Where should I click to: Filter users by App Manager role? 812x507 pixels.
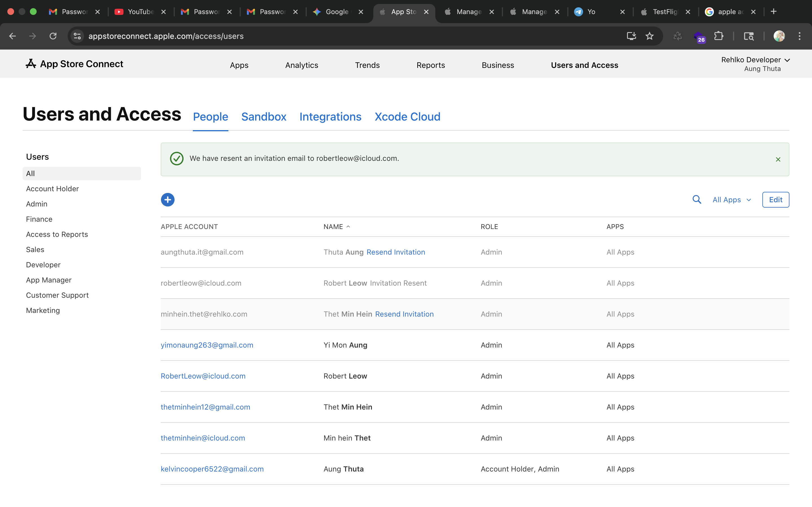49,280
